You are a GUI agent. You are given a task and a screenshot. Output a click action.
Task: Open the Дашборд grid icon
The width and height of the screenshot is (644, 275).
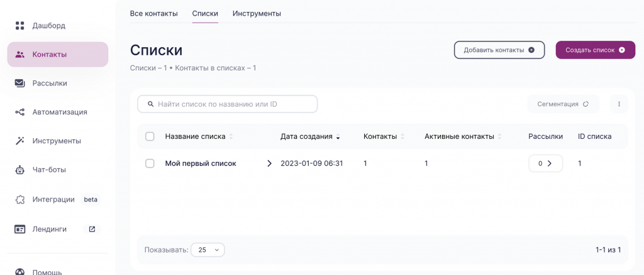point(19,26)
